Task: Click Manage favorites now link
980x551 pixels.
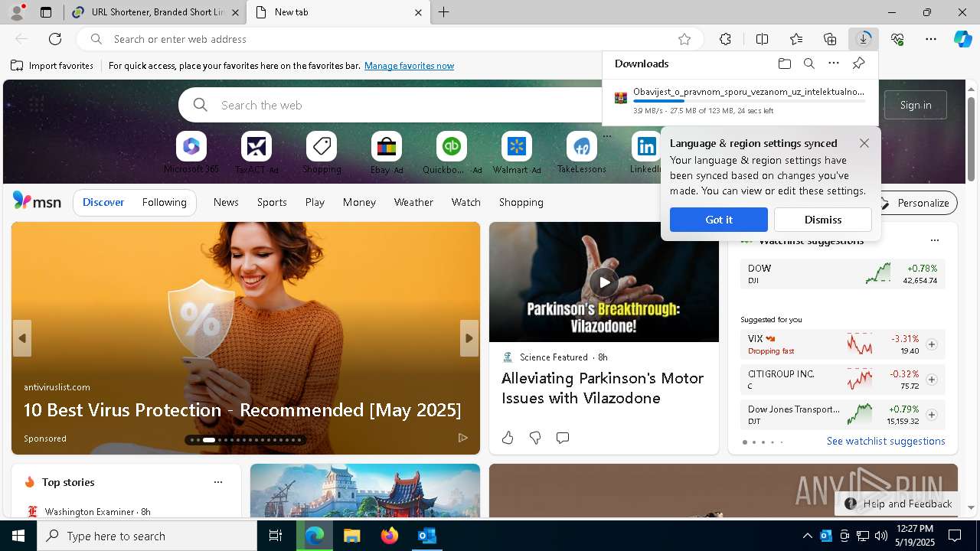Action: click(409, 66)
